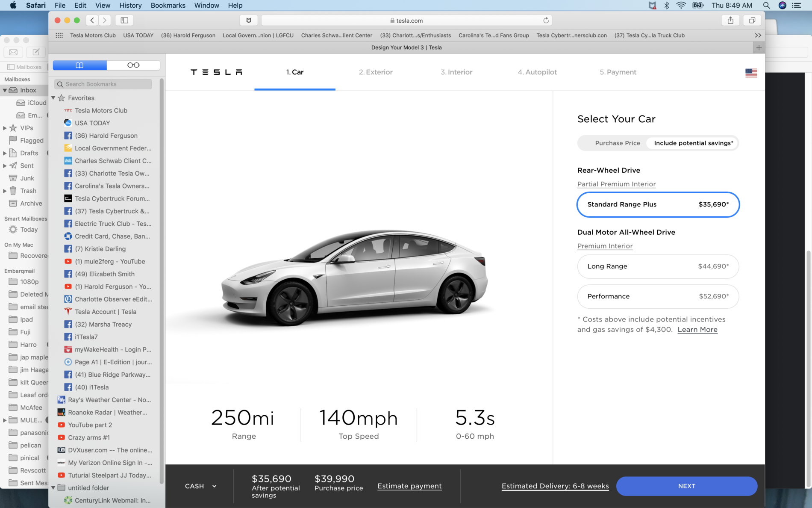812x508 pixels.
Task: Switch sidebar to Reading List glasses tab
Action: point(133,65)
